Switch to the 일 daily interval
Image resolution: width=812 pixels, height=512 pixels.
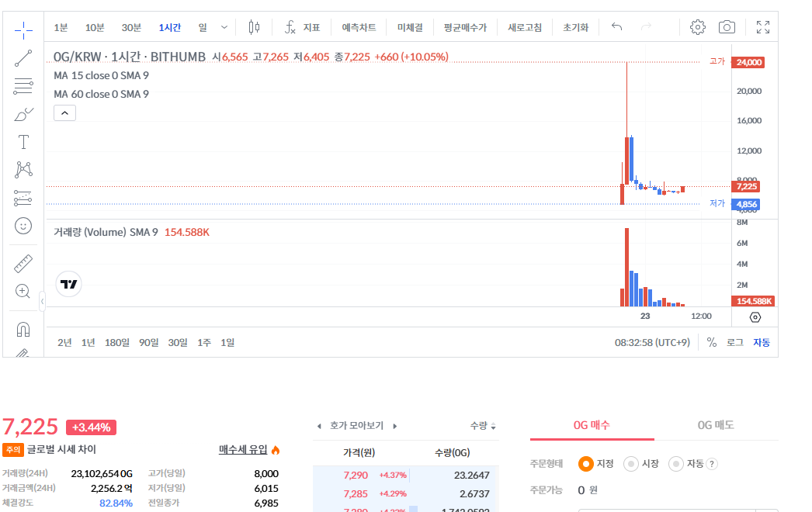(203, 27)
